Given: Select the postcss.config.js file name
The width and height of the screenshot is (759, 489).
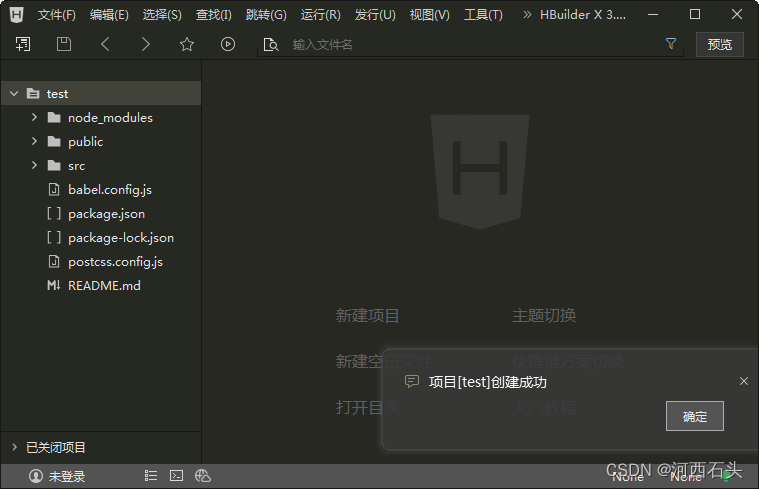Looking at the screenshot, I should tap(115, 261).
